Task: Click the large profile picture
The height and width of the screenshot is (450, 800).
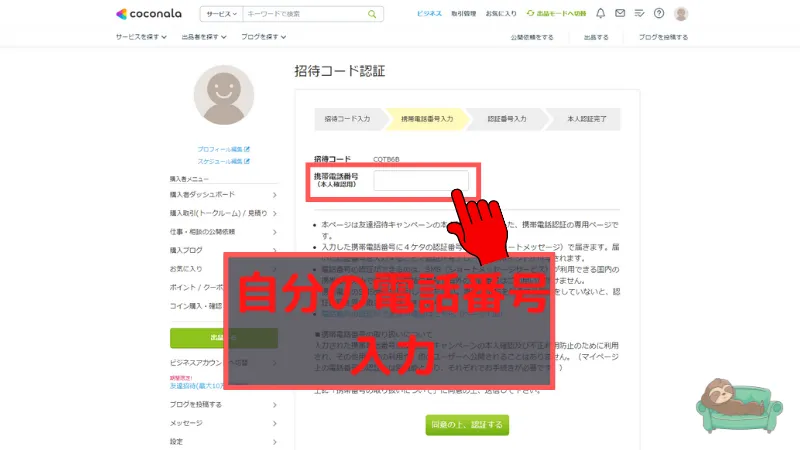Action: pyautogui.click(x=223, y=95)
